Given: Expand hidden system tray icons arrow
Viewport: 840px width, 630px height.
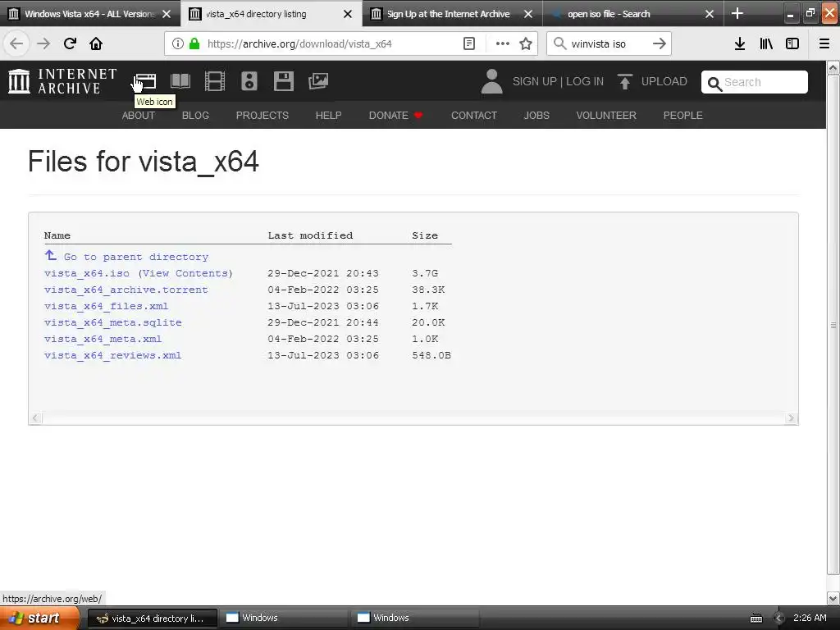Looking at the screenshot, I should click(779, 619).
